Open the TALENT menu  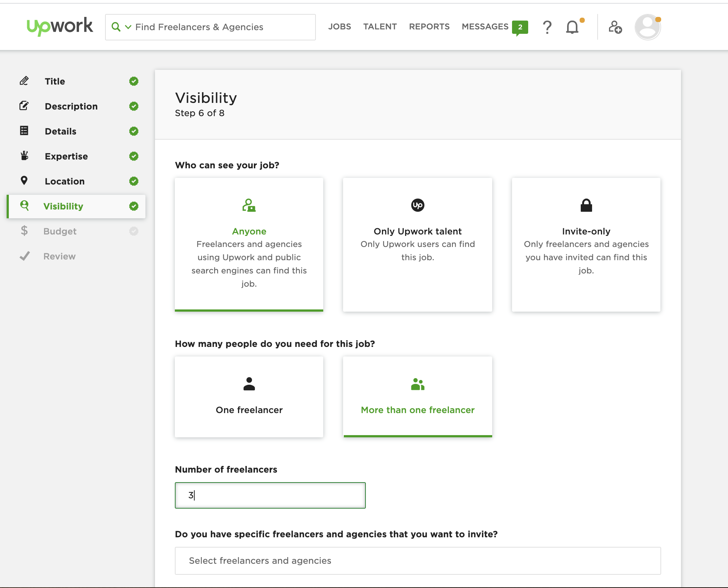pyautogui.click(x=380, y=27)
